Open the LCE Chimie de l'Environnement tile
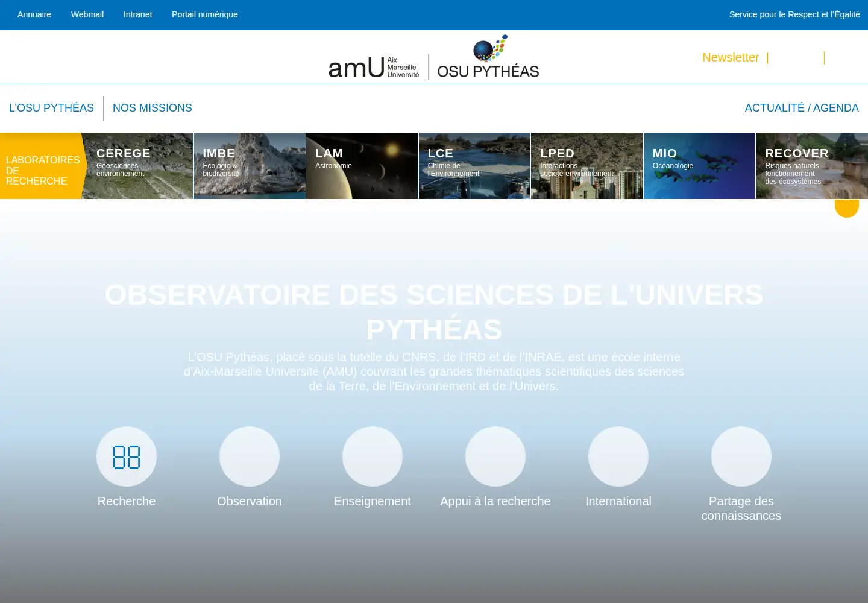The image size is (868, 603). click(475, 166)
